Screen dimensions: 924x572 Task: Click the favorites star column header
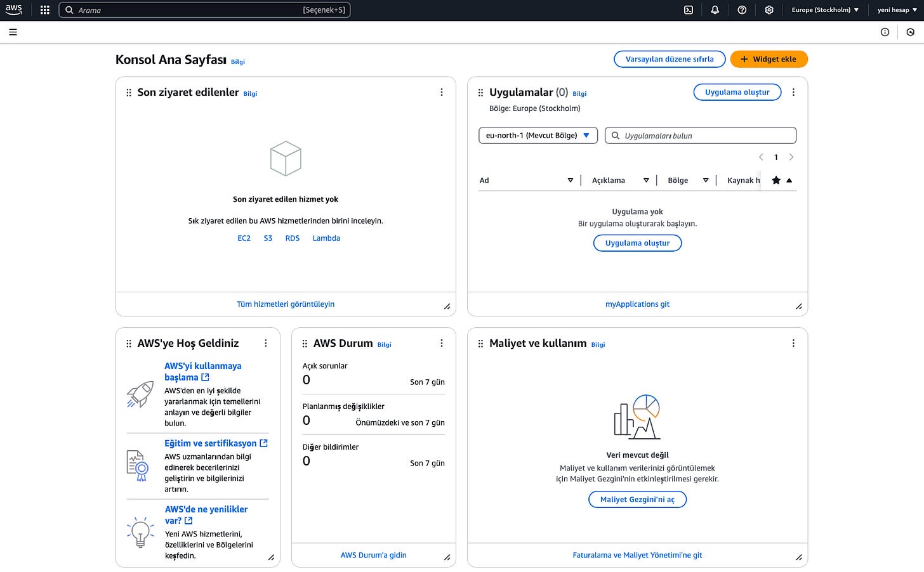776,181
